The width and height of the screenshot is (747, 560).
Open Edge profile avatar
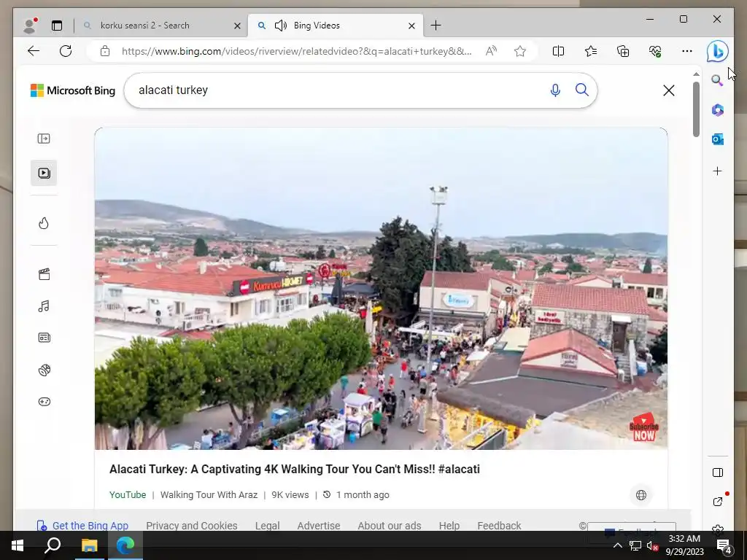(x=30, y=26)
